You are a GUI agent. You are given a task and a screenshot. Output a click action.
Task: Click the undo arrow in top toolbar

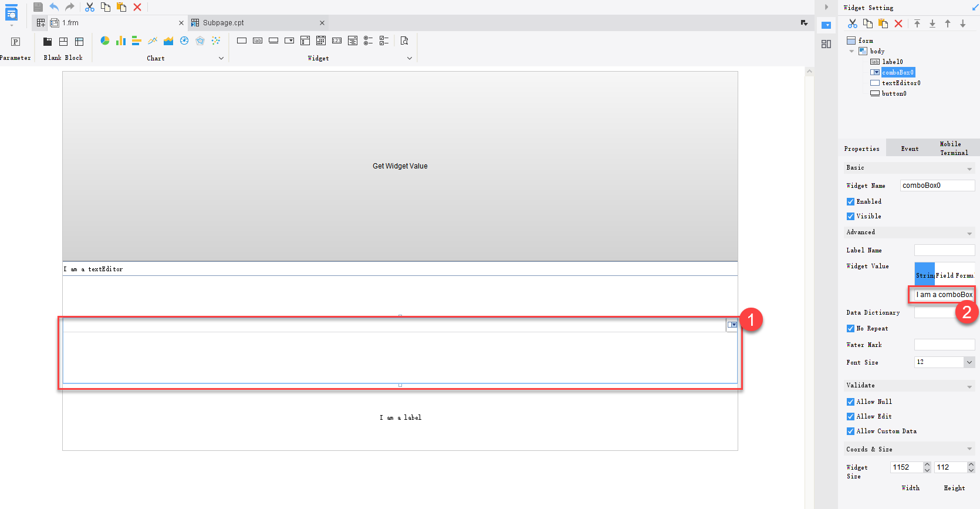54,7
